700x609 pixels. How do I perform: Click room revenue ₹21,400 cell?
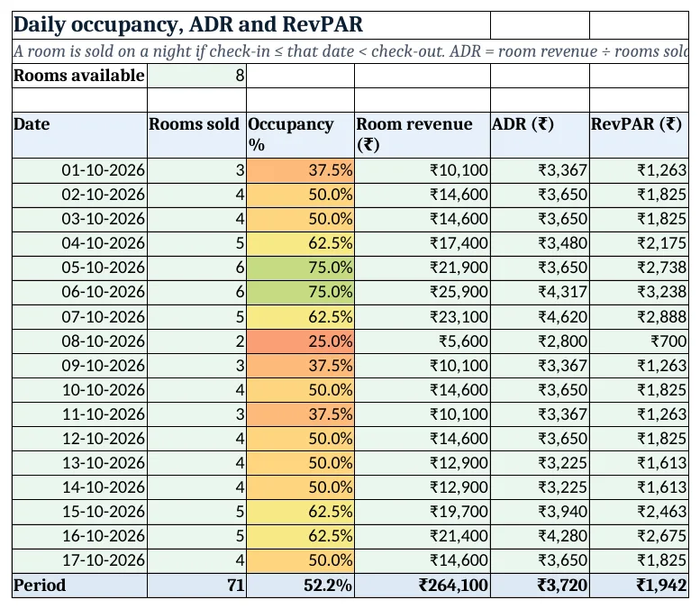(423, 536)
